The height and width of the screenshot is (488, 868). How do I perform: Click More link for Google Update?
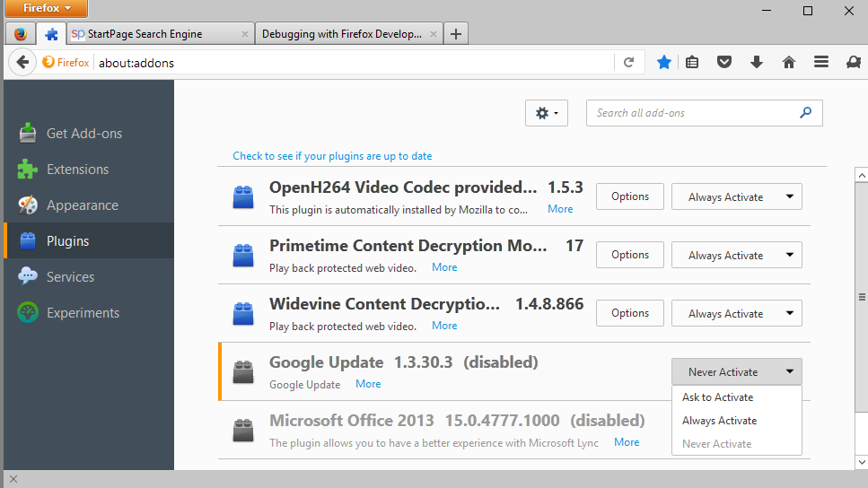pos(368,384)
